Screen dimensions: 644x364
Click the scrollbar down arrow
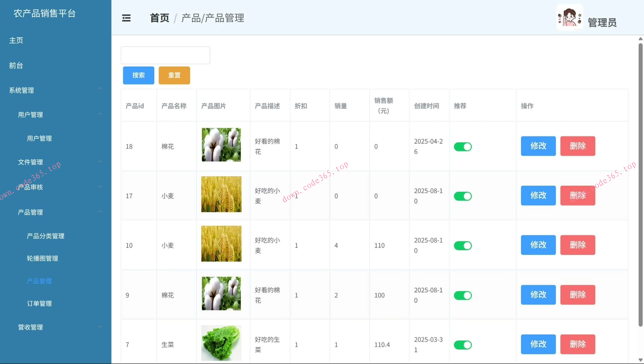640,359
